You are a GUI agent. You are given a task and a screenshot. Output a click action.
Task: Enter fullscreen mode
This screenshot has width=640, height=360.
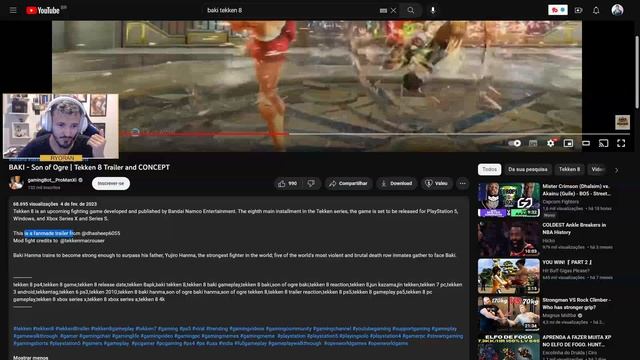pos(621,143)
